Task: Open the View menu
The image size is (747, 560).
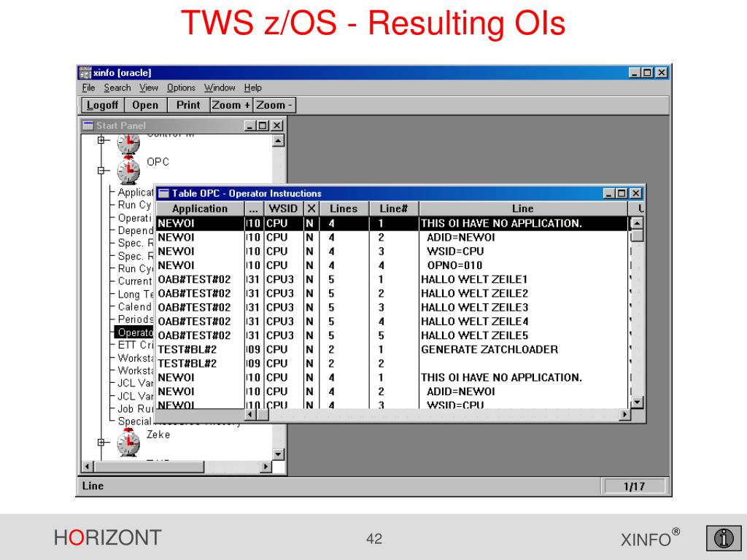Action: (x=149, y=87)
